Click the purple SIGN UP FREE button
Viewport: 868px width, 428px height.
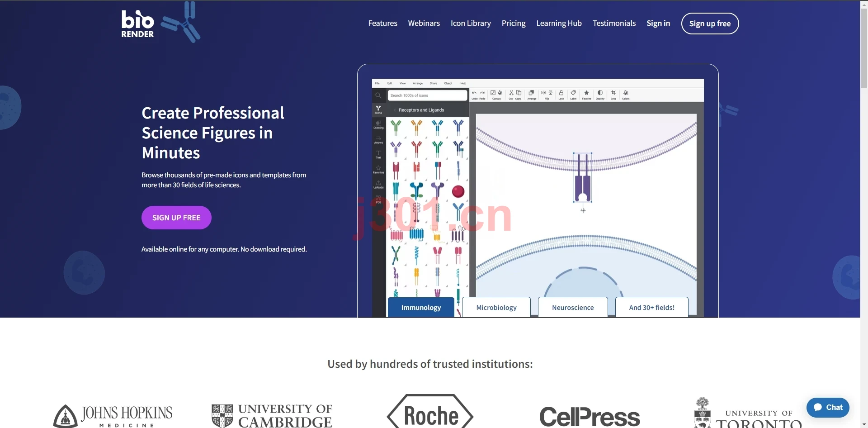(176, 218)
